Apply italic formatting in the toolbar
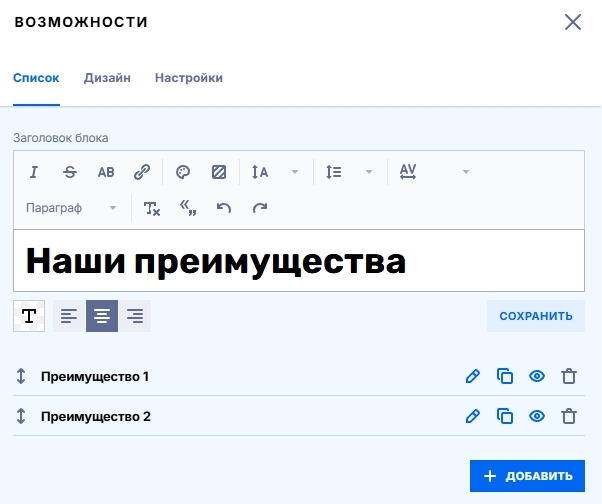Image resolution: width=602 pixels, height=504 pixels. [x=34, y=172]
